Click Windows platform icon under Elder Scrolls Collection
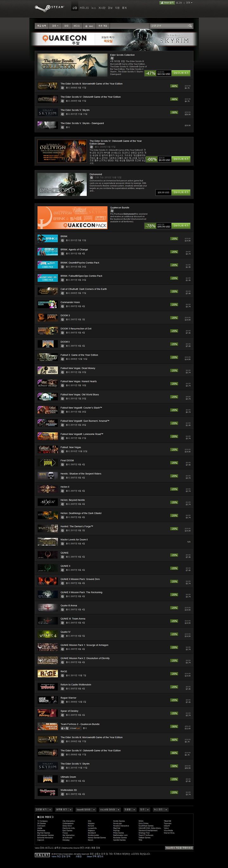 pyautogui.click(x=112, y=58)
